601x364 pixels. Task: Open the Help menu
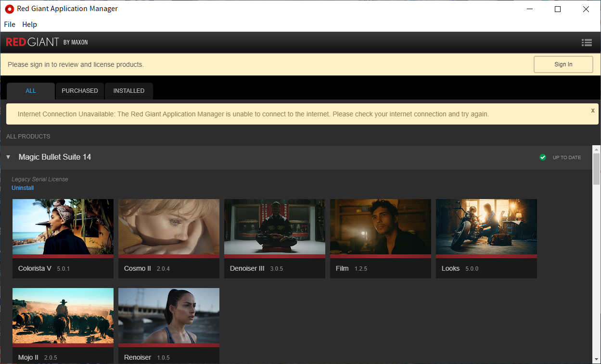[x=29, y=25]
